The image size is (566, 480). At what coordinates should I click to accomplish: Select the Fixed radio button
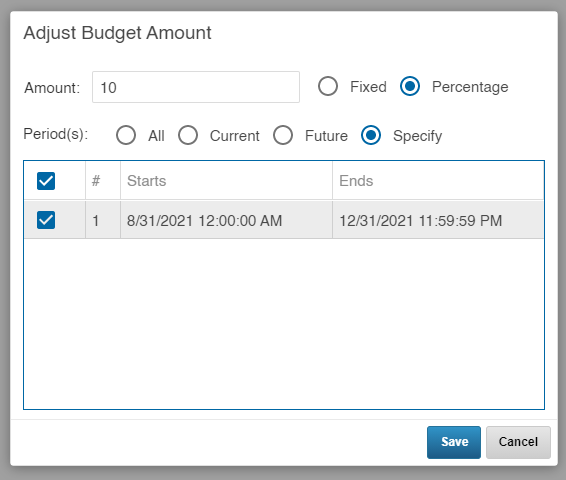click(x=328, y=87)
